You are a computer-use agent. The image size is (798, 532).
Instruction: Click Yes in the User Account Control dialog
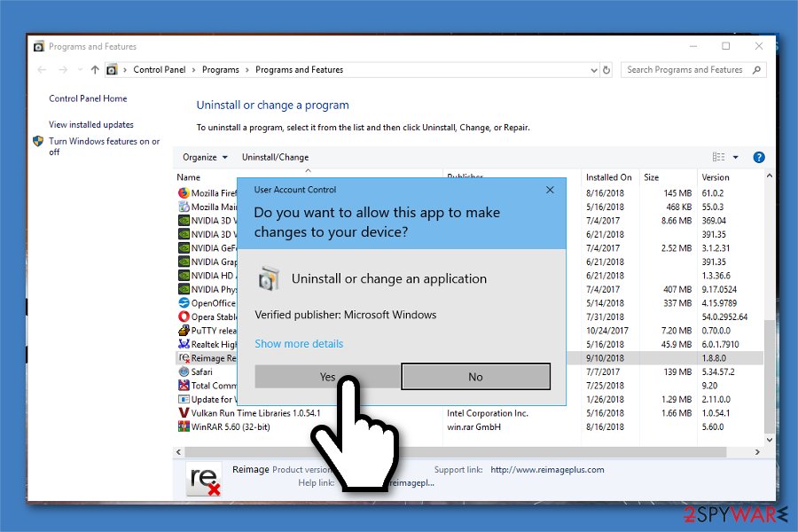pyautogui.click(x=327, y=377)
